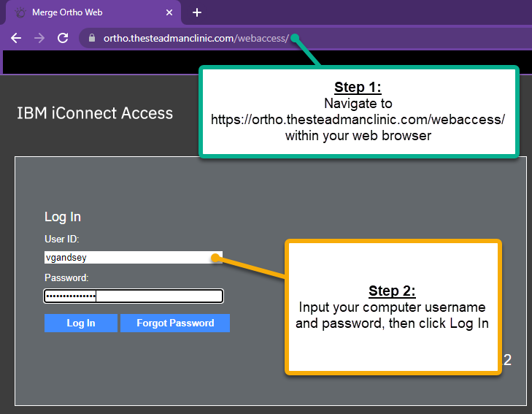Click the User ID field containing vgandsey
The width and height of the screenshot is (532, 414).
[134, 257]
